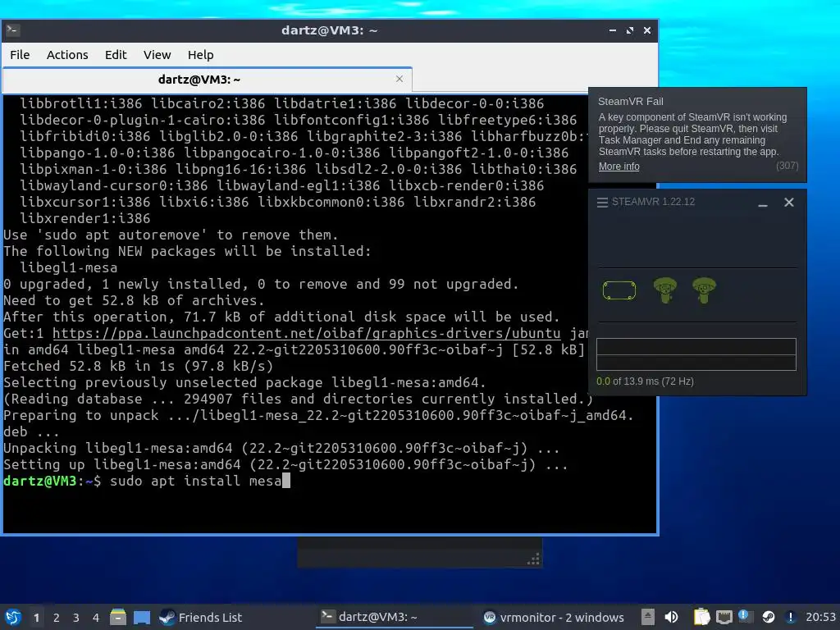Image resolution: width=840 pixels, height=630 pixels.
Task: Click the first controller icon in SteamVR
Action: pyautogui.click(x=664, y=290)
